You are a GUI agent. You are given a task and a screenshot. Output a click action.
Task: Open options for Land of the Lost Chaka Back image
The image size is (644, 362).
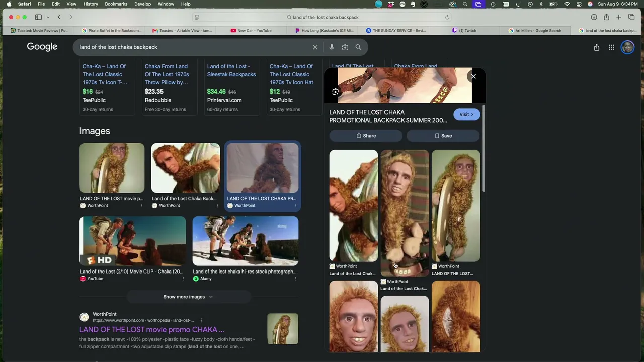click(217, 206)
